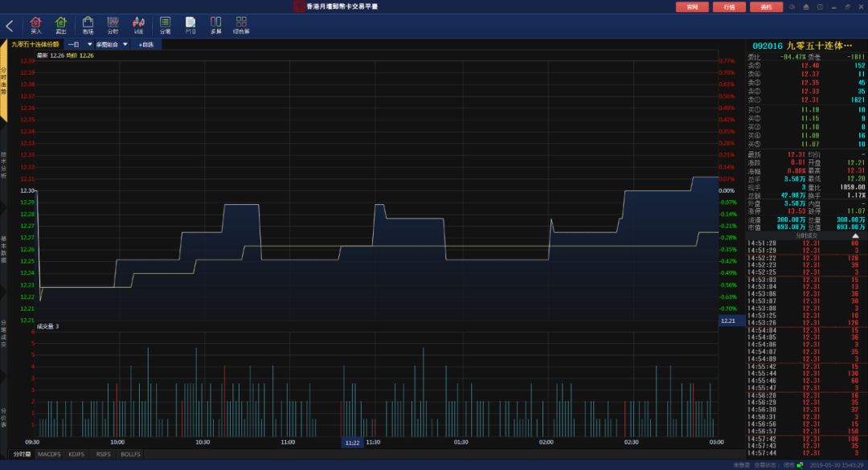The width and height of the screenshot is (868, 470).
Task: Open the 市场 market bag icon
Action: click(x=88, y=25)
